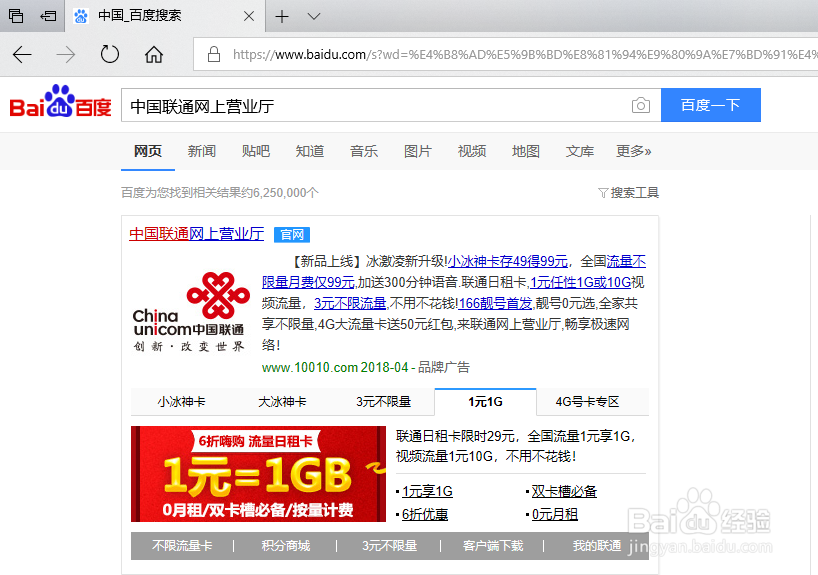Expand the 更多» menu
The height and width of the screenshot is (575, 818).
click(x=633, y=151)
